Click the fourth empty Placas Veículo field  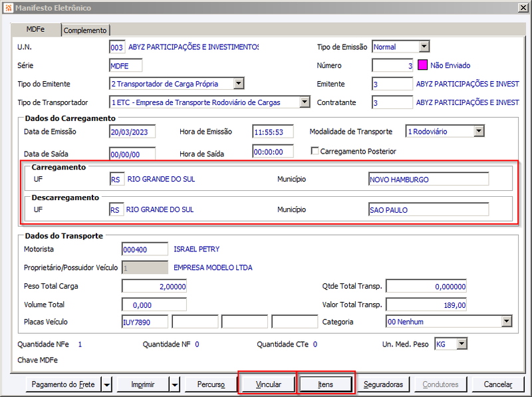pyautogui.click(x=295, y=322)
